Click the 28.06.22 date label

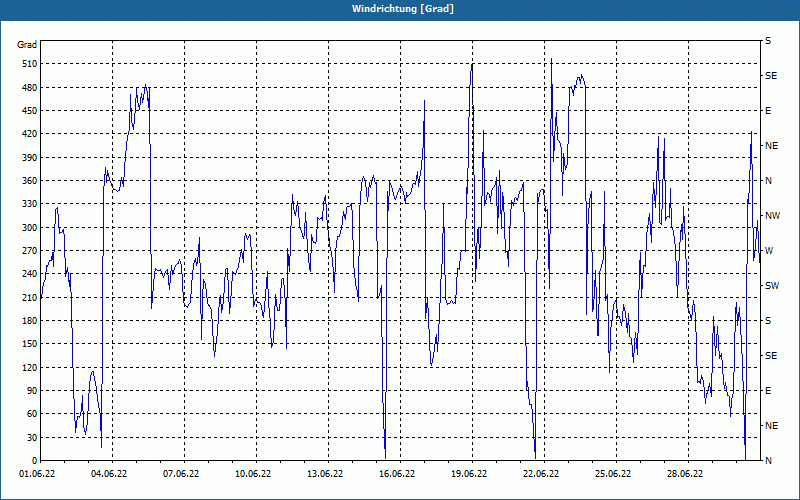[x=685, y=474]
